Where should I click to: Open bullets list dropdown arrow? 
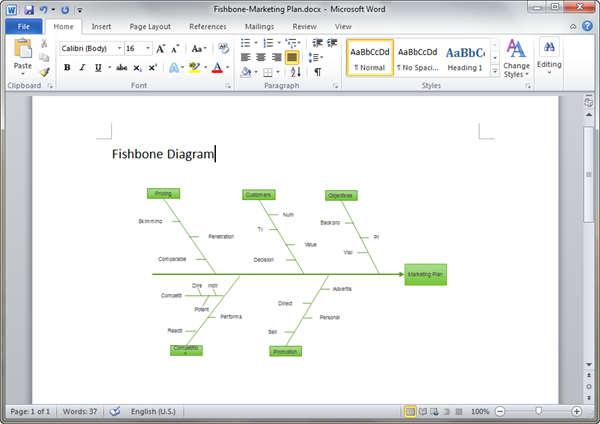(256, 43)
